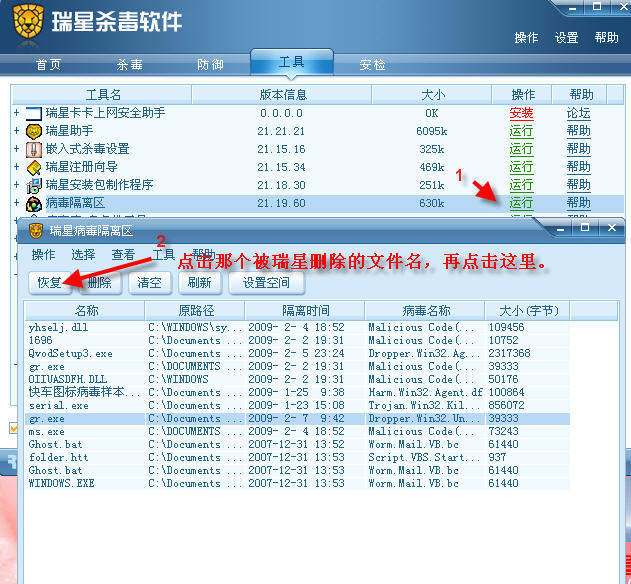
Task: Click 运行 link for 瑞星注册向导
Action: click(x=521, y=167)
